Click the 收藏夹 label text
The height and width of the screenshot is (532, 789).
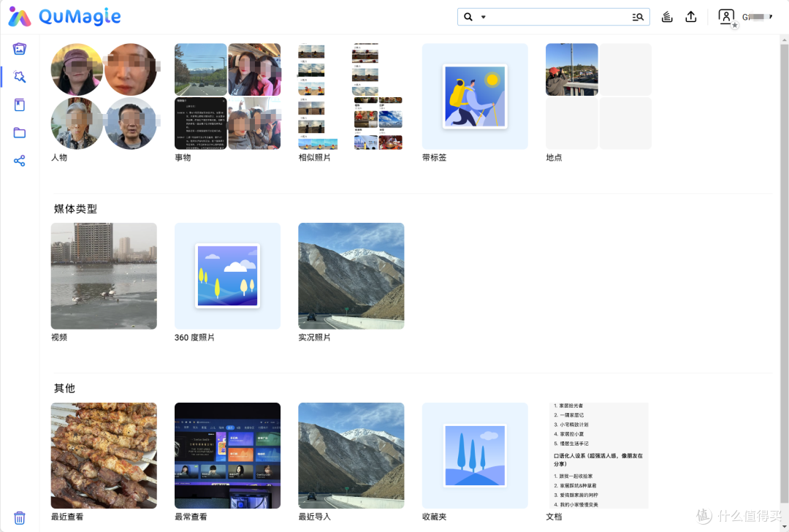434,517
